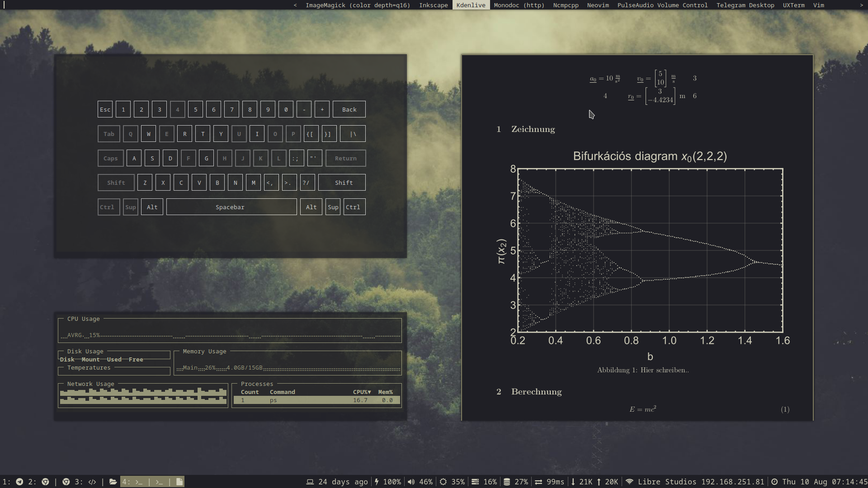This screenshot has height=488, width=868.
Task: Toggle the right Shift key on the keyboard
Action: (x=343, y=183)
